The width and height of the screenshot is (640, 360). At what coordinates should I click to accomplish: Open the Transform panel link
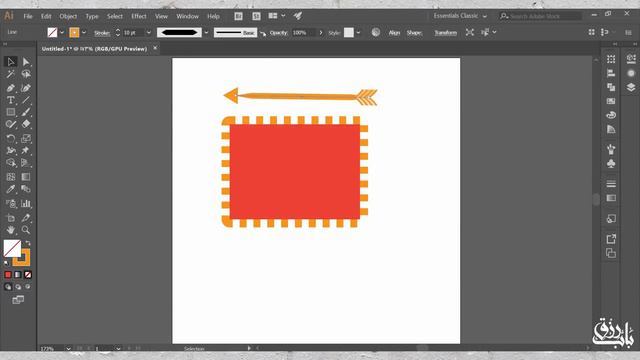point(445,33)
